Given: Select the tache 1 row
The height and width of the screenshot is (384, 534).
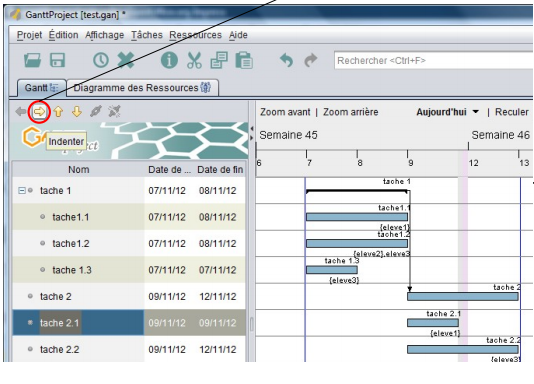Looking at the screenshot, I should [129, 190].
